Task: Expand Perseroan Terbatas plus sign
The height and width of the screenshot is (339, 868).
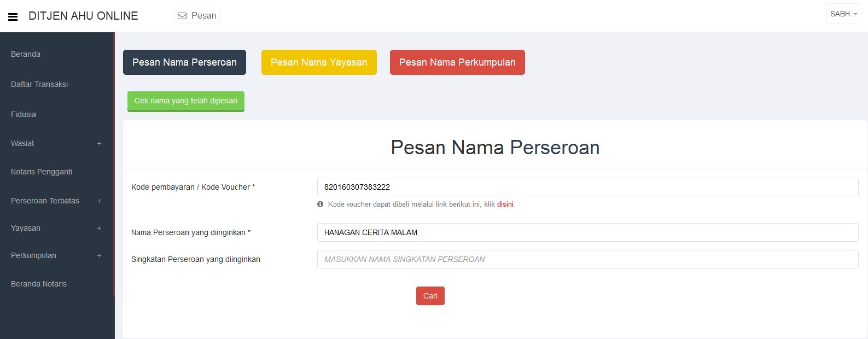Action: 99,201
